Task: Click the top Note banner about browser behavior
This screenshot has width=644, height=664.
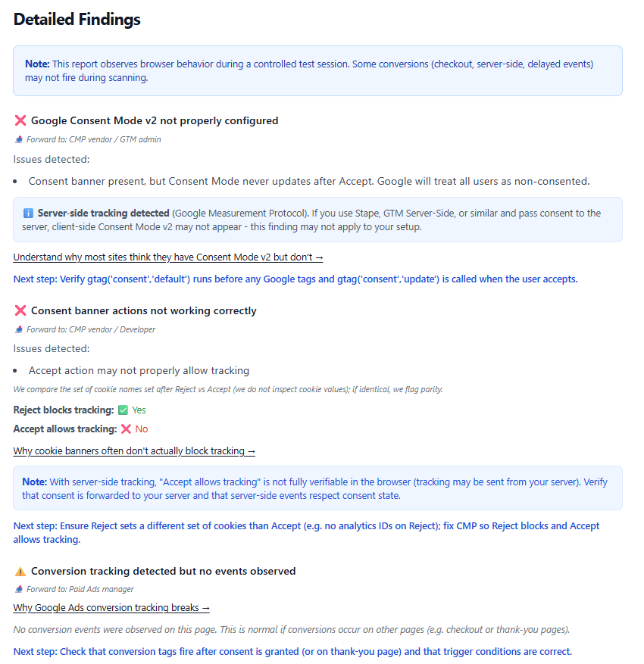Action: pyautogui.click(x=317, y=70)
